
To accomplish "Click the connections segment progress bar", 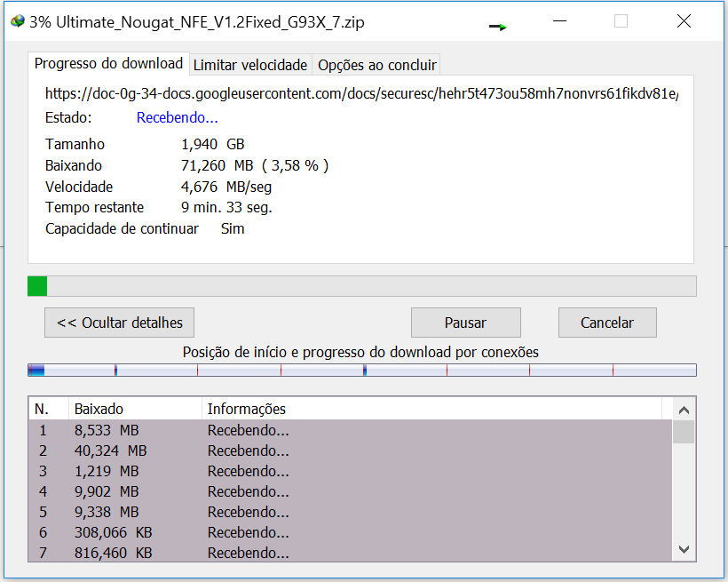I will [361, 370].
